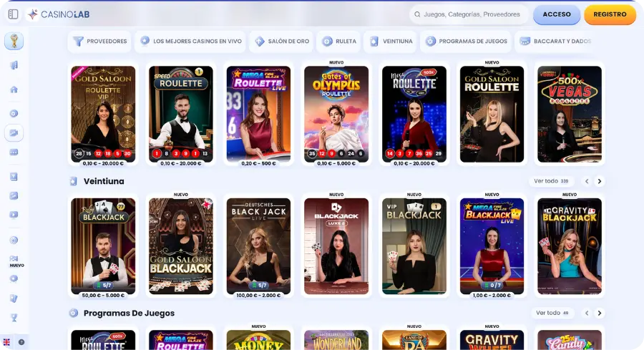Open the CasinoLab logo home link

[x=58, y=14]
